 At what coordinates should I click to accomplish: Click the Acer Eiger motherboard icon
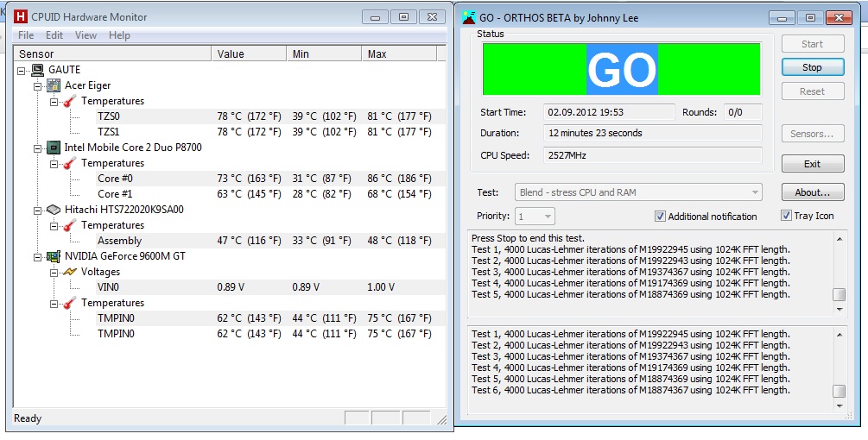click(x=54, y=85)
